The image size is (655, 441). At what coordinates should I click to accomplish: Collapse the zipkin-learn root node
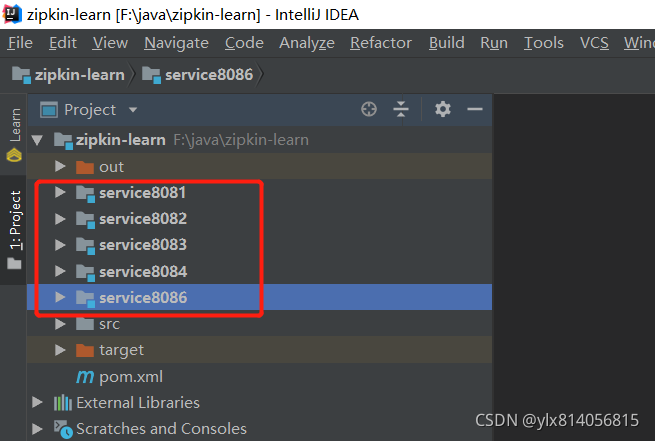pyautogui.click(x=38, y=140)
